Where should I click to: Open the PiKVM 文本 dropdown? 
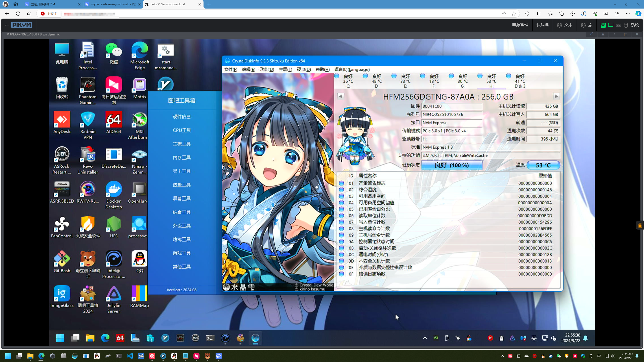(x=565, y=25)
